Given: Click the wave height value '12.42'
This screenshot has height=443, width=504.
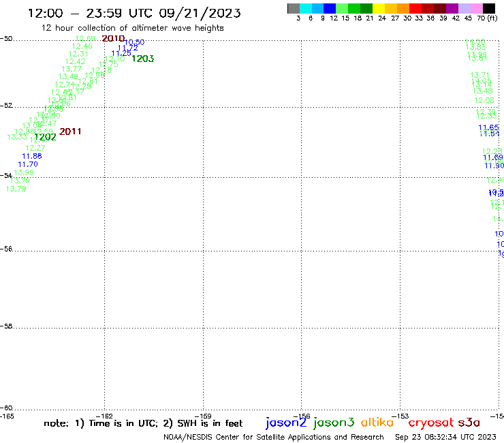Looking at the screenshot, I should pyautogui.click(x=75, y=61).
